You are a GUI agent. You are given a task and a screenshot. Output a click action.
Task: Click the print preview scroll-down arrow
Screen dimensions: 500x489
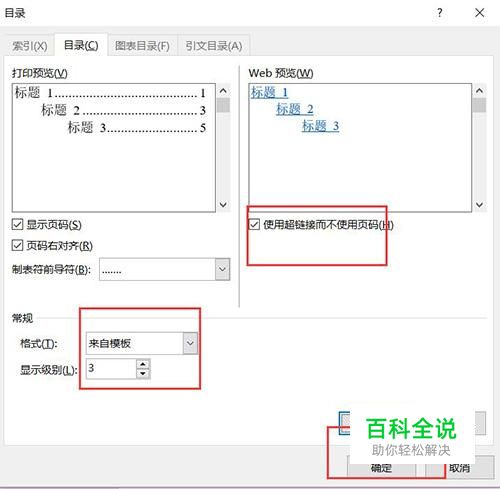[223, 205]
